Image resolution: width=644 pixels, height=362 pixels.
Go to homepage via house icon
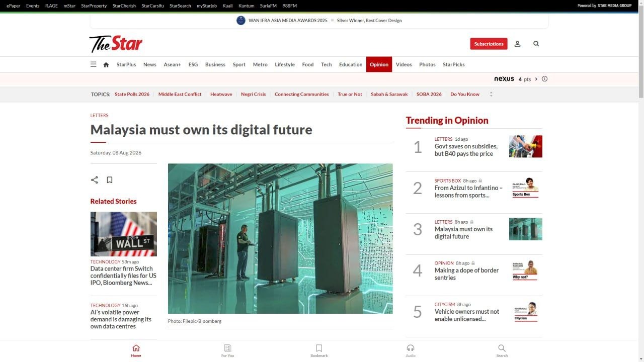106,64
